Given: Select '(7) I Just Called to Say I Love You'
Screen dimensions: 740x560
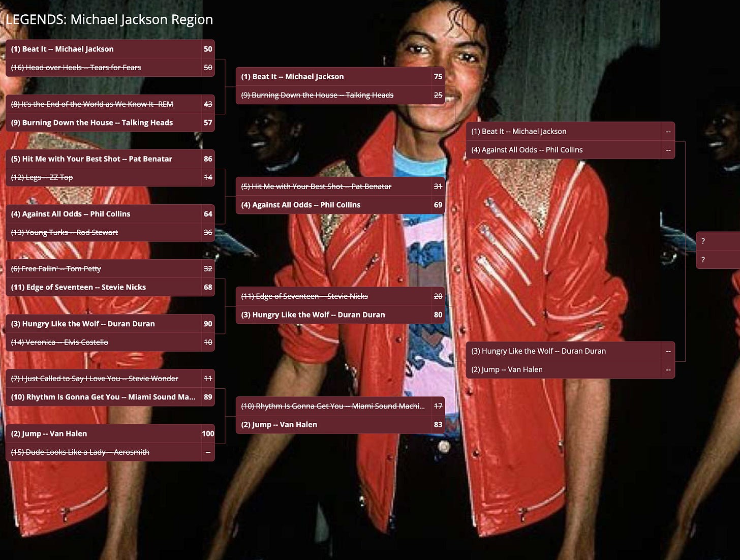Looking at the screenshot, I should tap(110, 379).
